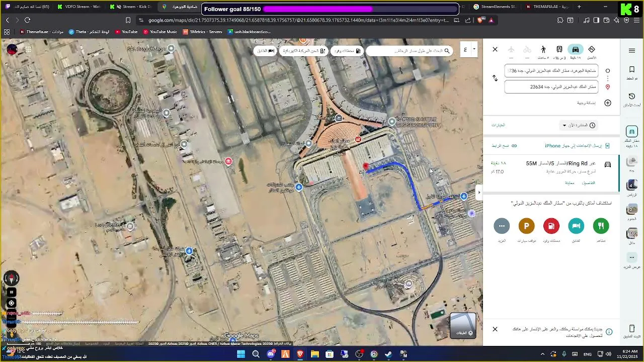The width and height of the screenshot is (644, 362).
Task: Expand the gray more categories button
Action: (x=502, y=226)
